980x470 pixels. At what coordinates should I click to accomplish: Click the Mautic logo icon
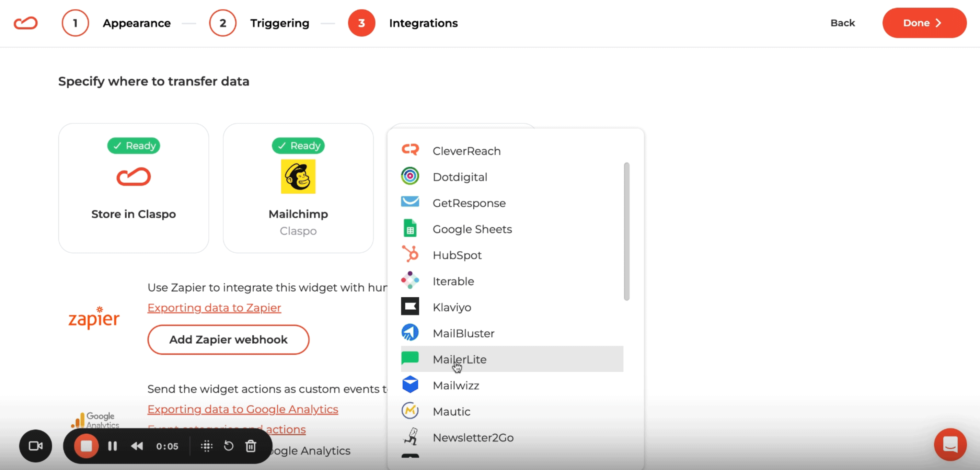click(410, 410)
